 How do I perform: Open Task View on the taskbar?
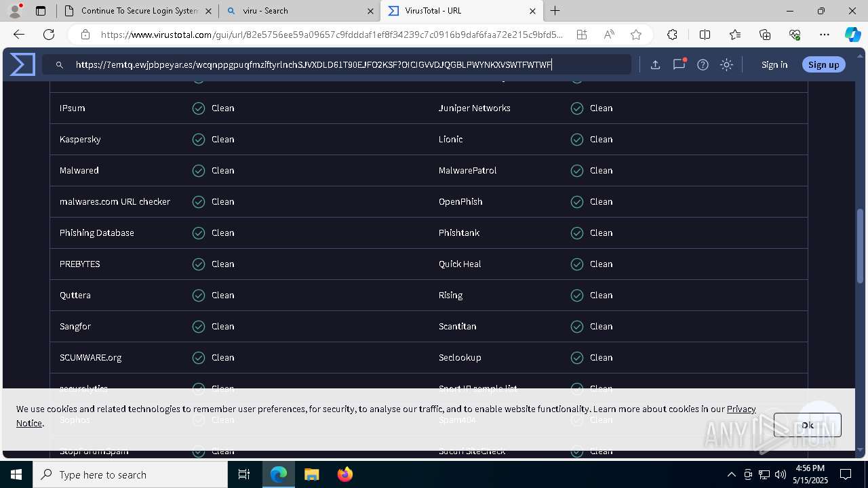click(244, 474)
